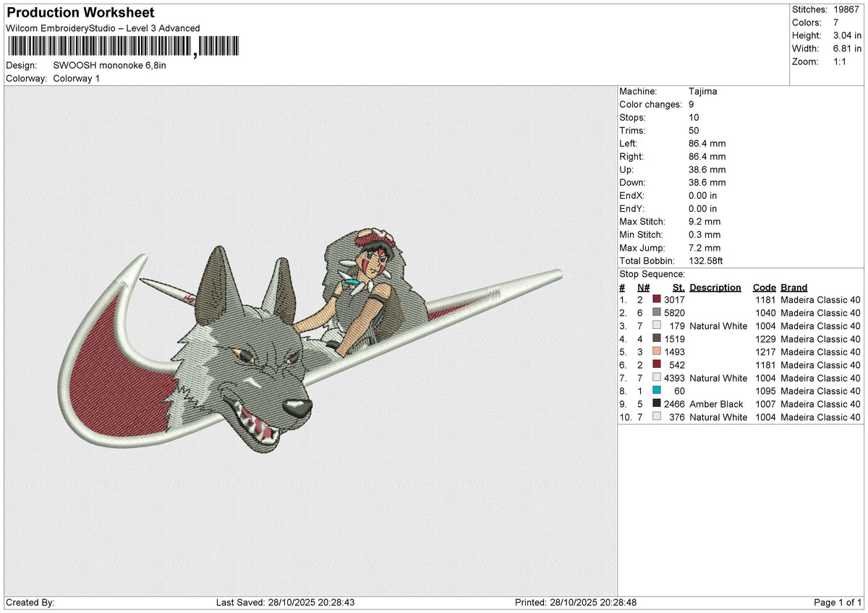
Task: Click the "Page 1 of 1" indicator
Action: (838, 602)
